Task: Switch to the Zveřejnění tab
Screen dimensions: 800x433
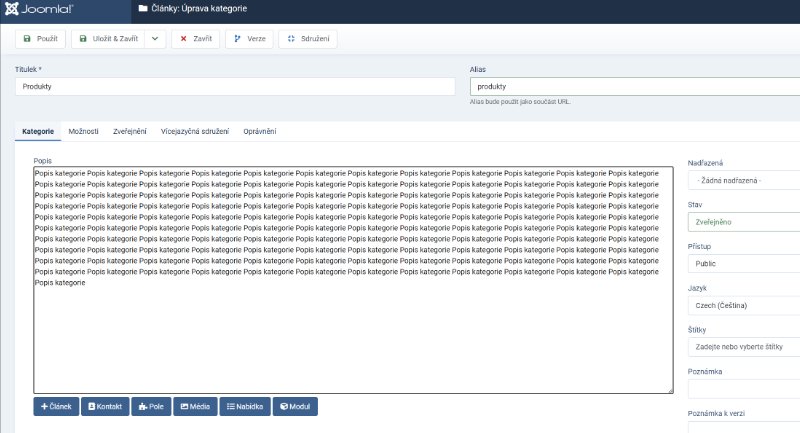Action: [x=129, y=131]
